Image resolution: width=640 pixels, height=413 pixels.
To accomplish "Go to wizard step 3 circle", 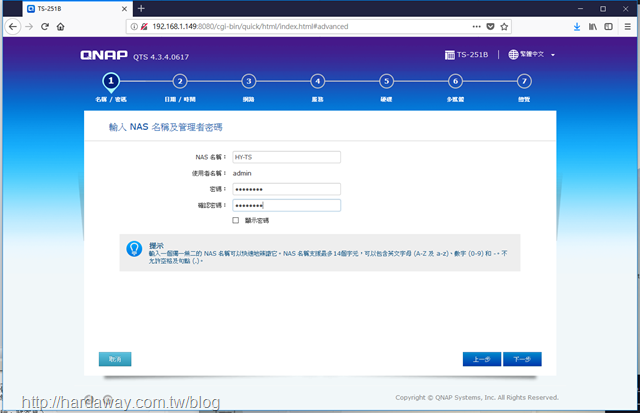I will click(x=249, y=81).
